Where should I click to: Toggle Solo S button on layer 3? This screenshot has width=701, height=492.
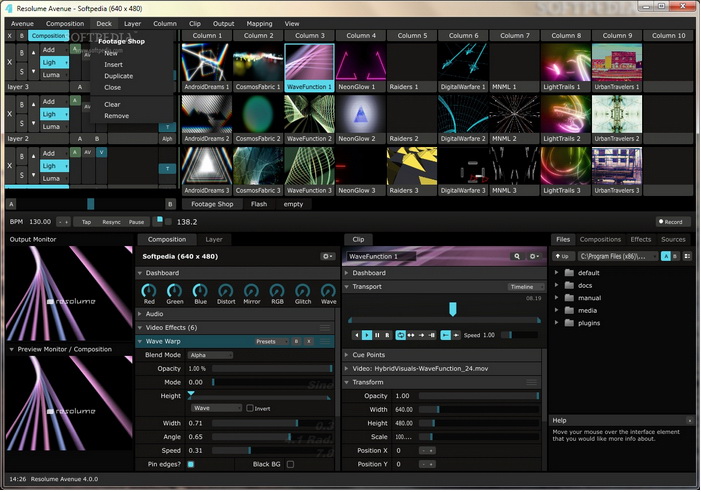pyautogui.click(x=21, y=71)
